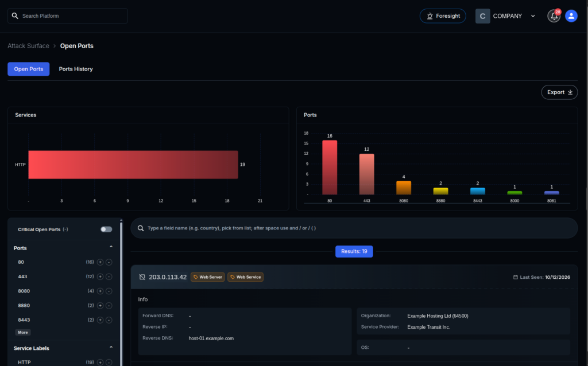Exclude HTTP service label with minus icon

[109, 362]
